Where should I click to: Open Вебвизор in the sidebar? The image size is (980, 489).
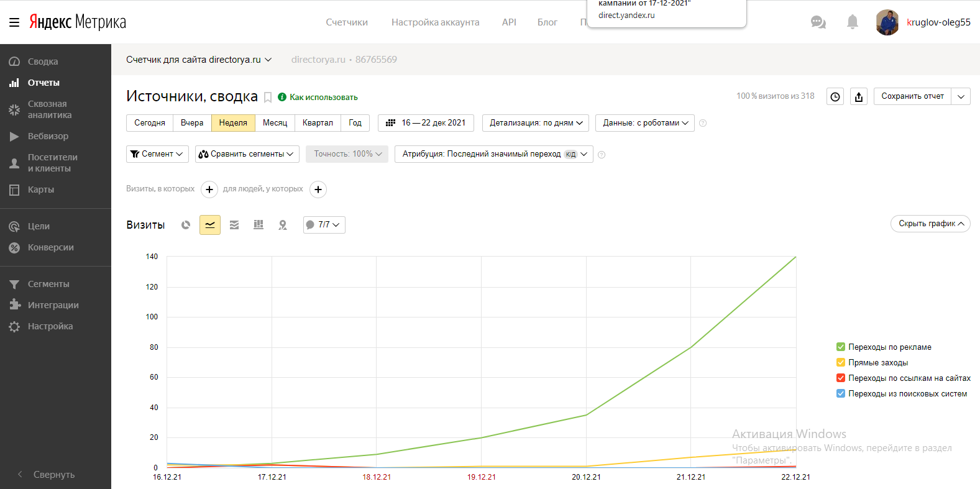[48, 136]
